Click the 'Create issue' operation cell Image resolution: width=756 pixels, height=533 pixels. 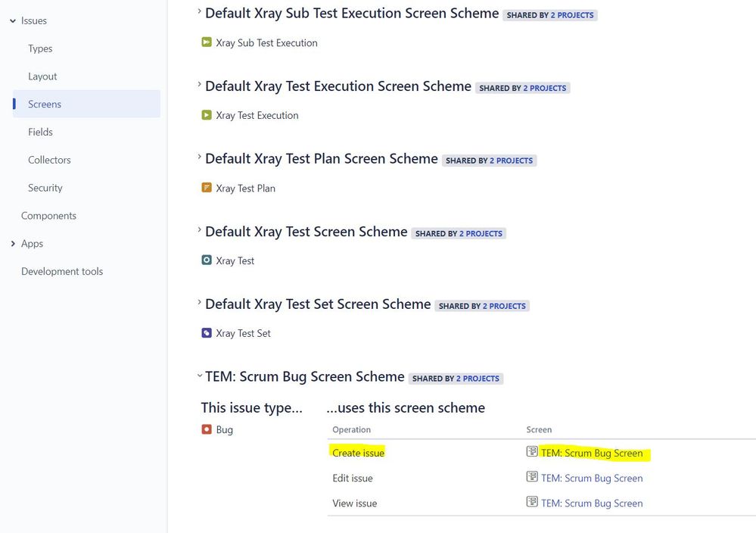[358, 453]
